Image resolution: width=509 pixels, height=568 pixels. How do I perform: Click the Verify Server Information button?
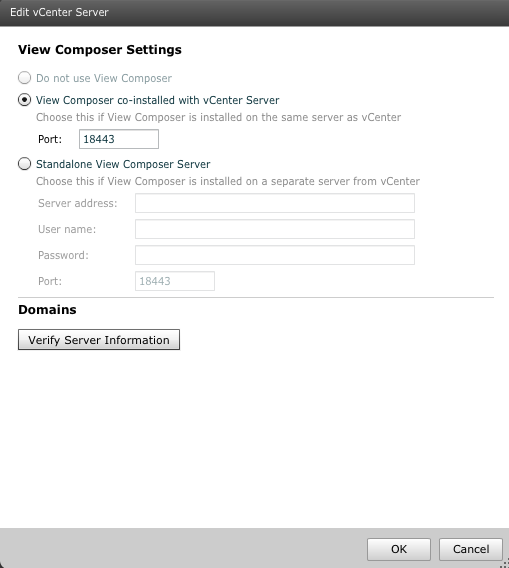(99, 340)
